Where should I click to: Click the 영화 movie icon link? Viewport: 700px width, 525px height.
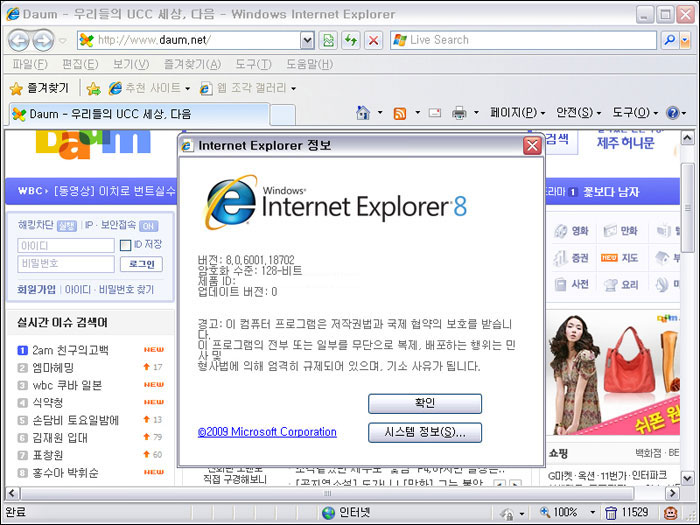[x=571, y=231]
